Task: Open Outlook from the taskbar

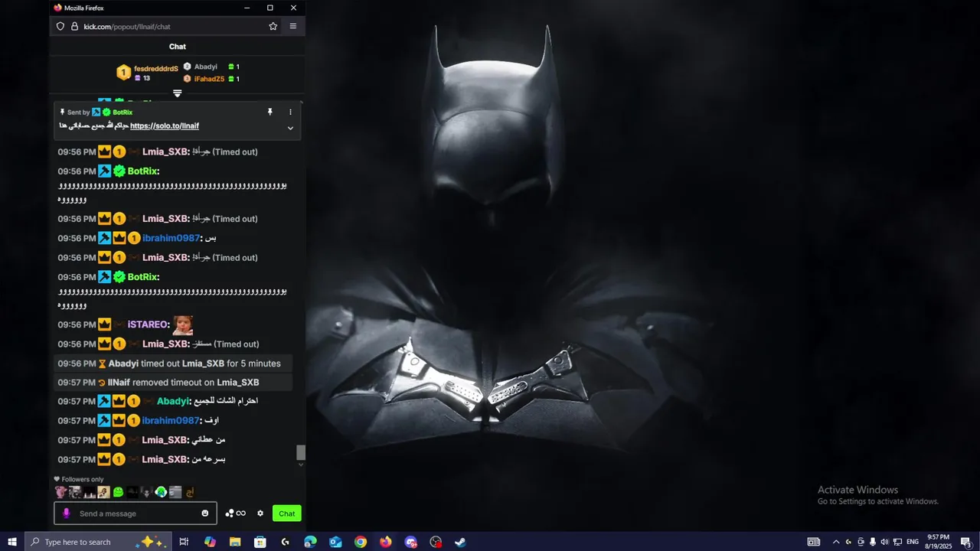Action: [335, 542]
